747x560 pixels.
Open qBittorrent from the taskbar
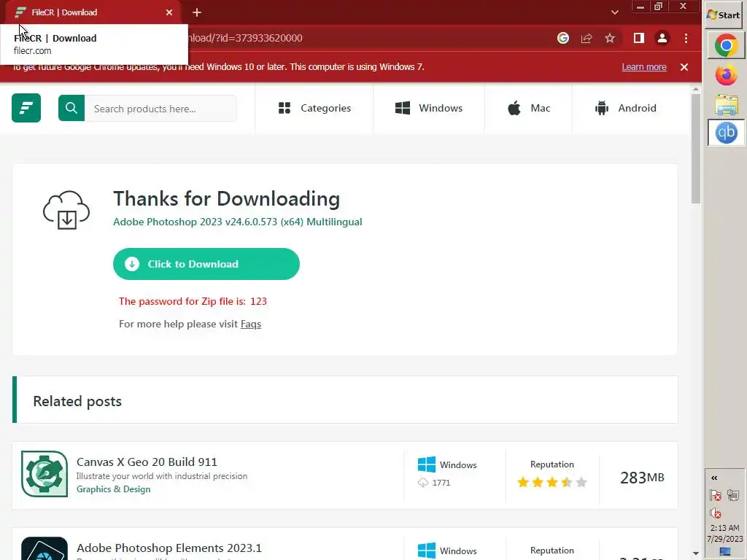point(726,133)
